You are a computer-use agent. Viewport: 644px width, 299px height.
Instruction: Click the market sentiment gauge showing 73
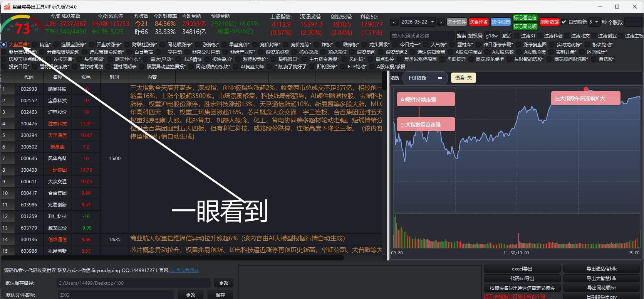tap(22, 25)
